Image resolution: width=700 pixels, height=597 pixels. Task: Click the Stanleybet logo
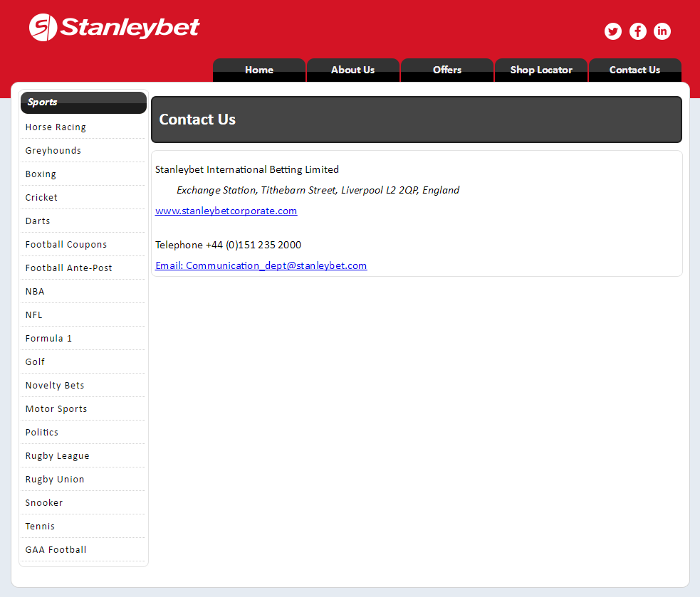114,27
